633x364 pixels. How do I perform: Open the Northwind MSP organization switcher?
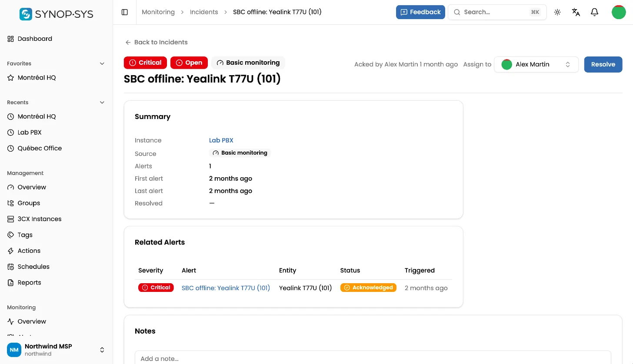pyautogui.click(x=57, y=350)
